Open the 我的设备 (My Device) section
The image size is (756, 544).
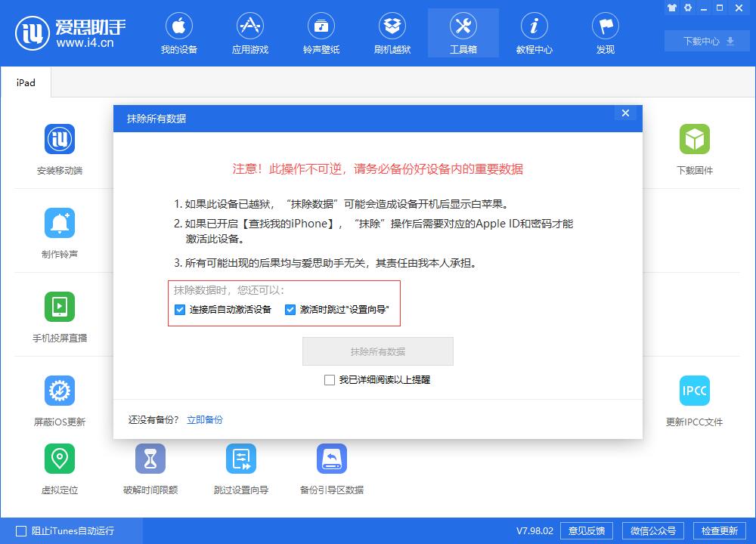click(x=179, y=32)
